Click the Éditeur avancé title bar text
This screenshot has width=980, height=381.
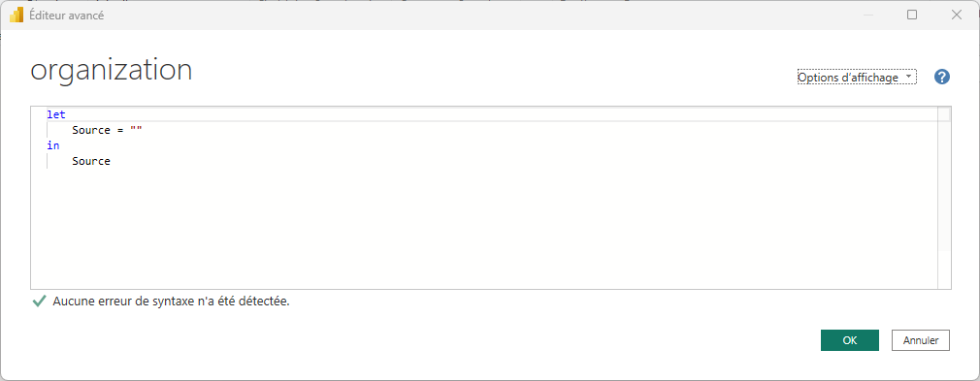point(67,16)
